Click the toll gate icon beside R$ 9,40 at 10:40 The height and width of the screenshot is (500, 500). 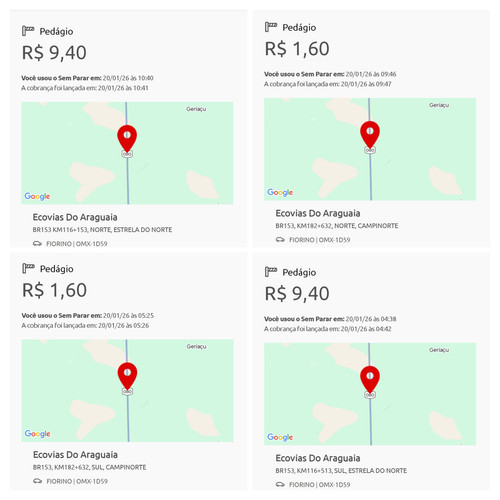(28, 31)
